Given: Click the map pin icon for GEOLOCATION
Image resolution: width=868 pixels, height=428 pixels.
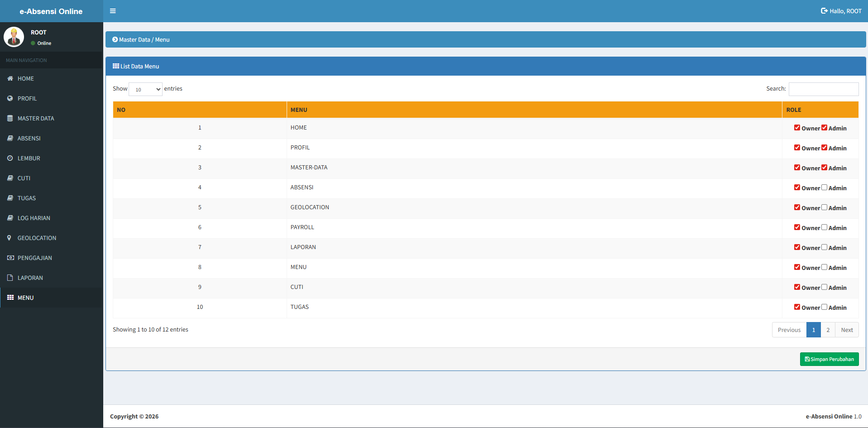Looking at the screenshot, I should pos(10,238).
